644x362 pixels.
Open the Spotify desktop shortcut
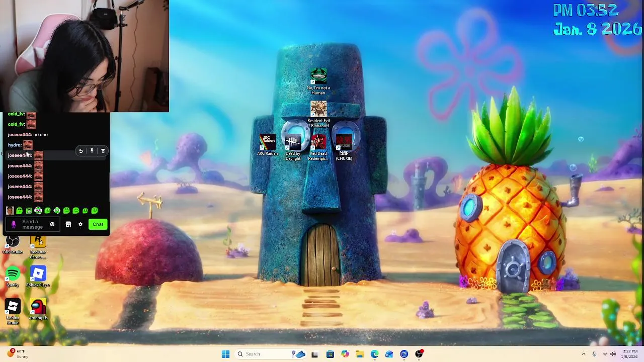click(13, 278)
